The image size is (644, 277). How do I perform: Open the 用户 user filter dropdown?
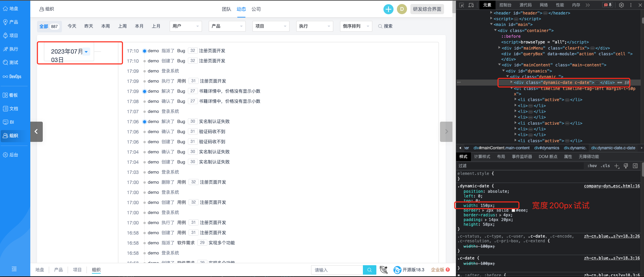tap(185, 26)
